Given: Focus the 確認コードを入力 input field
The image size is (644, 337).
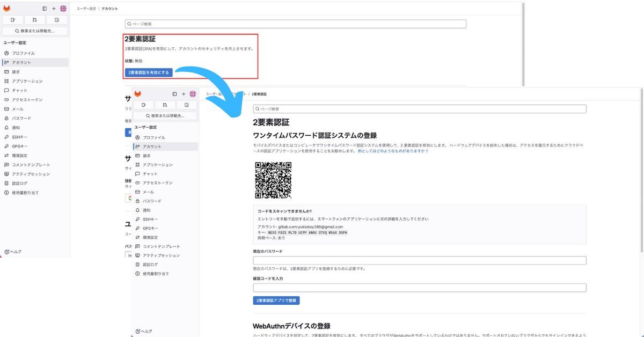Looking at the screenshot, I should tap(420, 288).
